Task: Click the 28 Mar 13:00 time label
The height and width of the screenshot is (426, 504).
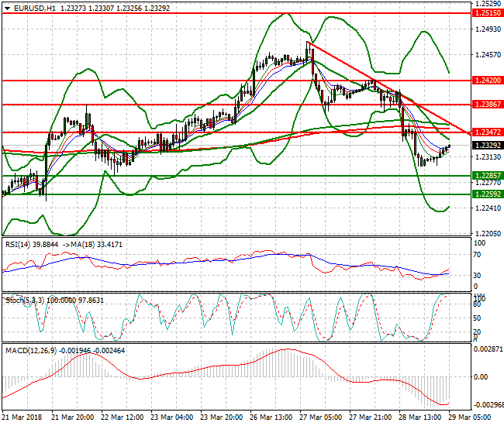Action: (419, 417)
